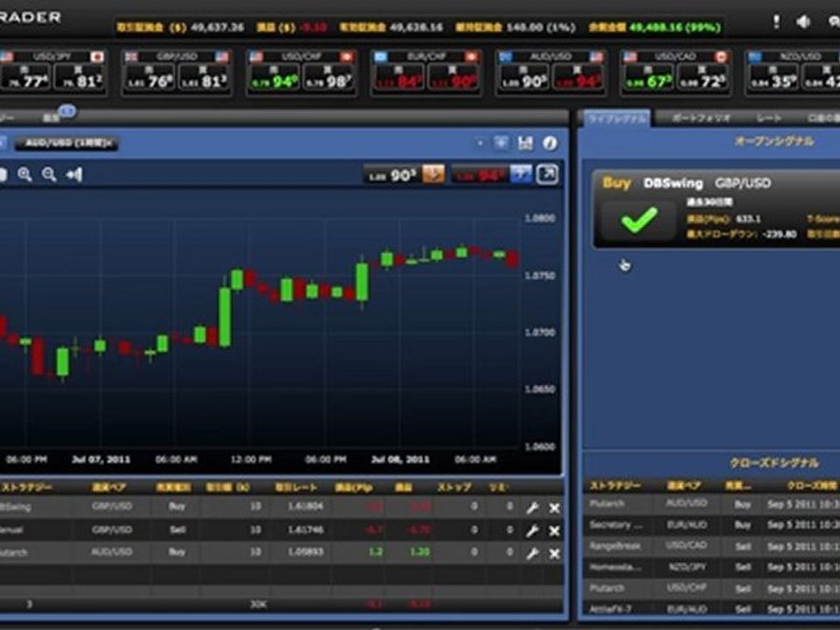840x630 pixels.
Task: Click USD/CAD buy price 72
Action: tap(703, 77)
